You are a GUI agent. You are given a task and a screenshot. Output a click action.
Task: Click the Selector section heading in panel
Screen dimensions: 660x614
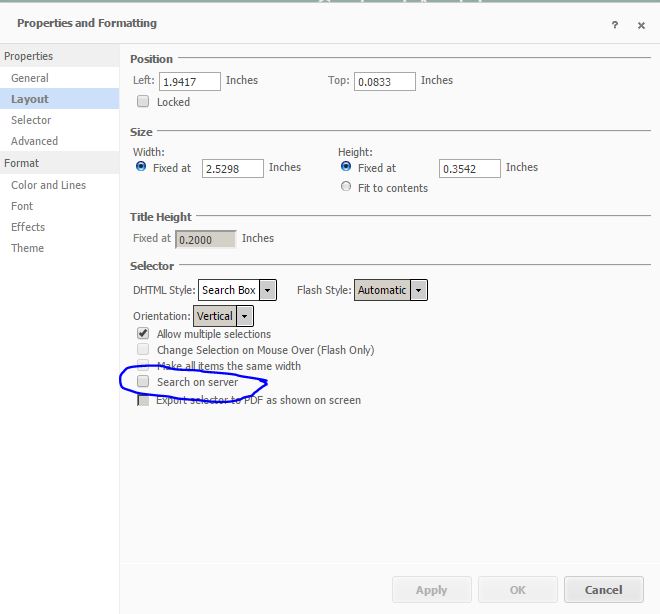pos(152,266)
